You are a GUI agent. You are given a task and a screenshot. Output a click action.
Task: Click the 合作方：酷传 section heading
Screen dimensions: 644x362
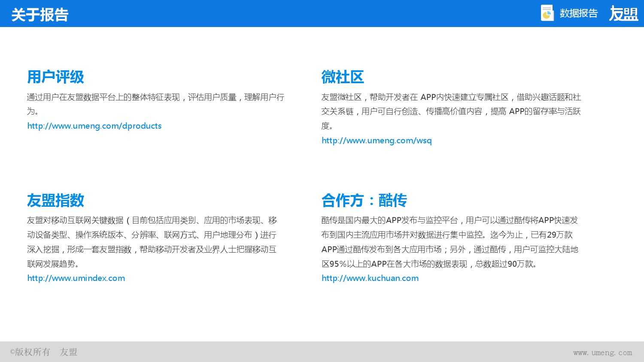click(363, 201)
